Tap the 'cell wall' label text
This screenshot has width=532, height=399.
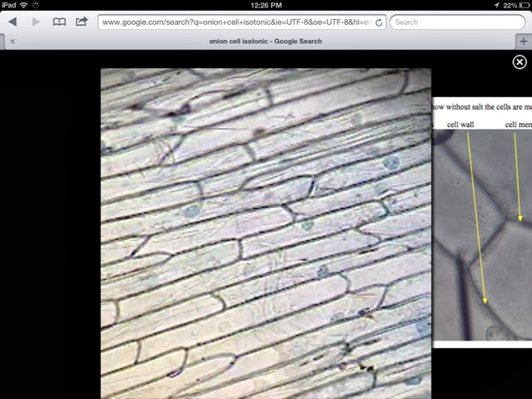click(461, 125)
